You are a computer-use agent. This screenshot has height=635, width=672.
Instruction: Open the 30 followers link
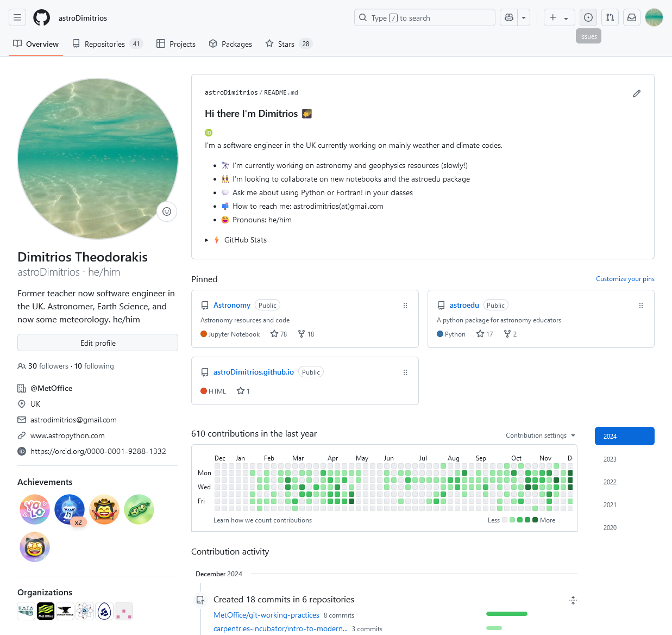point(48,366)
